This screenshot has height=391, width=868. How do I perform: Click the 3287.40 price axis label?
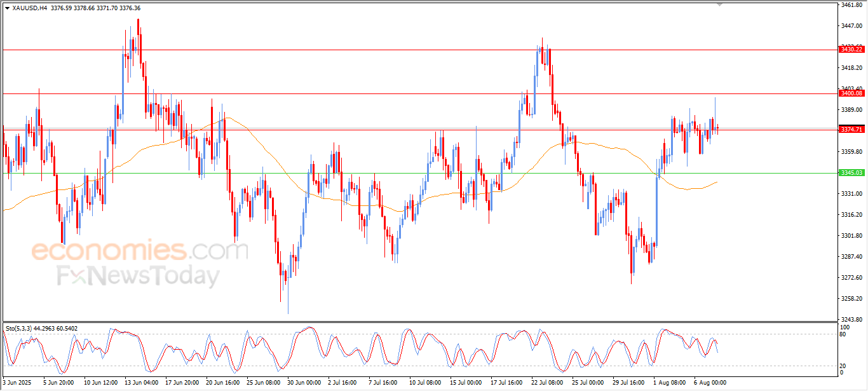point(851,256)
